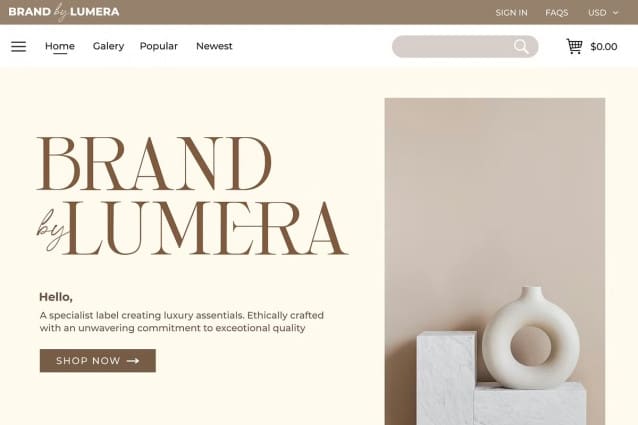The image size is (638, 425).
Task: Open the FAQs link
Action: [x=557, y=13]
